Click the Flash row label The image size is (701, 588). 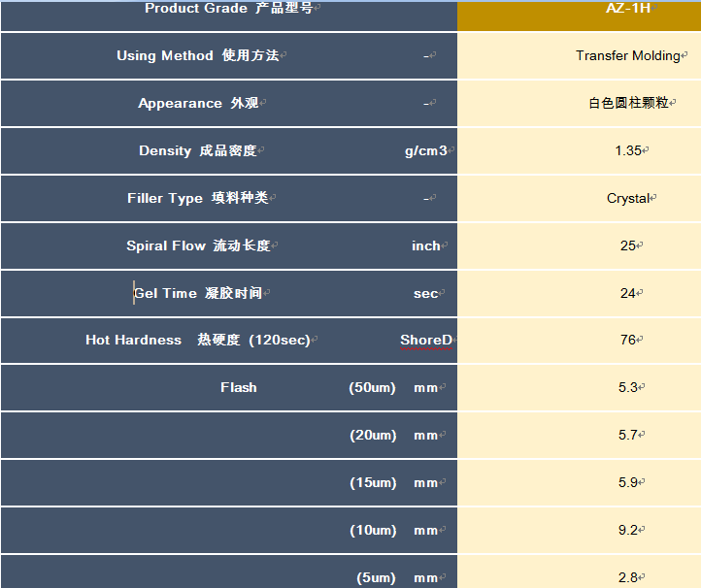239,387
